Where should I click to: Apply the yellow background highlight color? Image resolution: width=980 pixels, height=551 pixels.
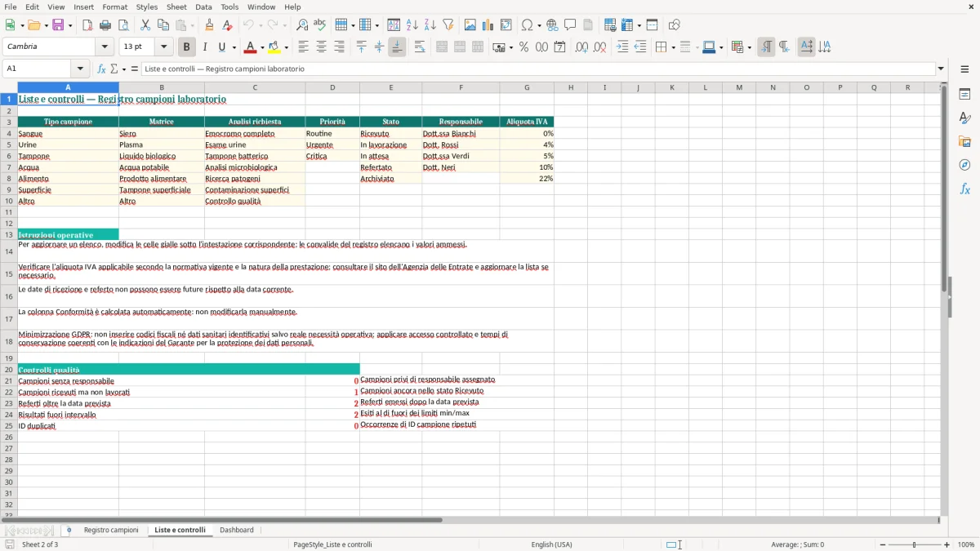click(x=274, y=47)
